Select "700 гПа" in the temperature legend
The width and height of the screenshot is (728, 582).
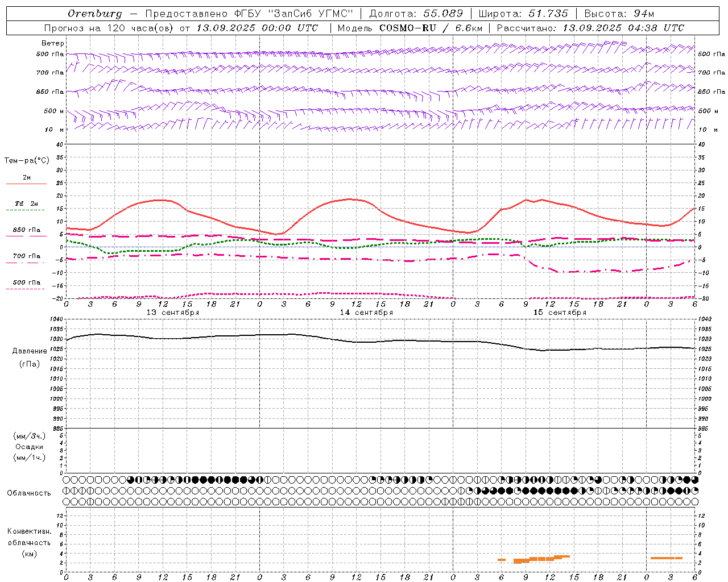tap(27, 256)
